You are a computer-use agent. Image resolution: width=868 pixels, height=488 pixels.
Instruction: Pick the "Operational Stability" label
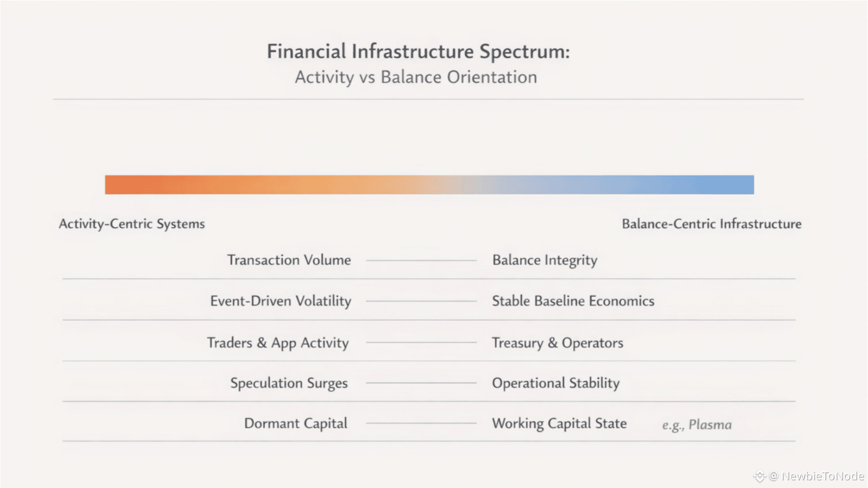pos(556,383)
